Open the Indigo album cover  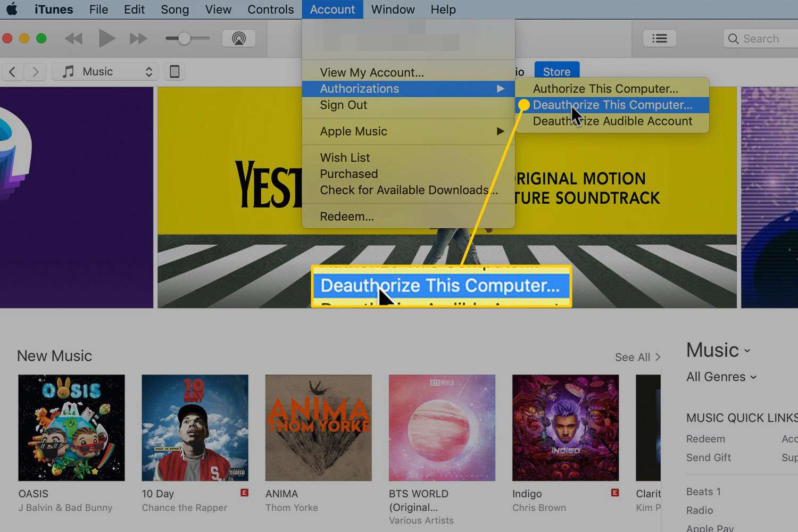[x=566, y=428]
